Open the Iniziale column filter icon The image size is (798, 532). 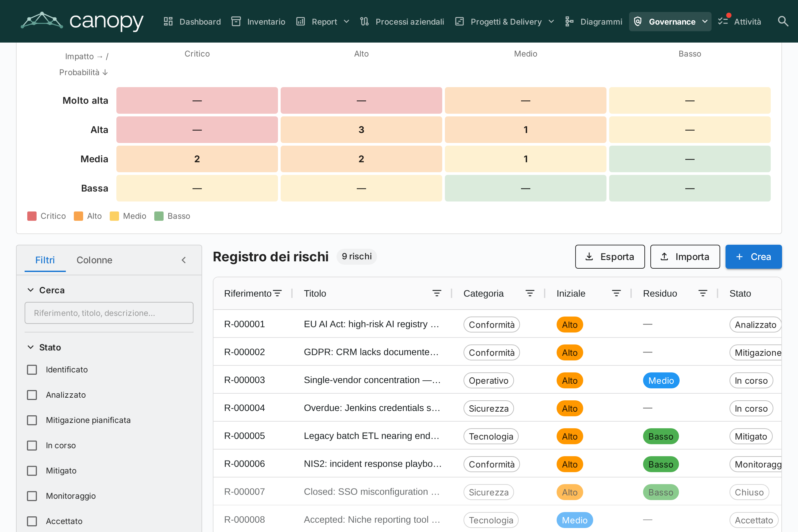pos(616,294)
